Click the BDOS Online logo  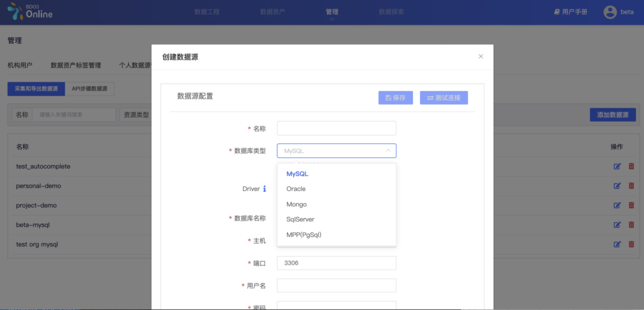(30, 12)
